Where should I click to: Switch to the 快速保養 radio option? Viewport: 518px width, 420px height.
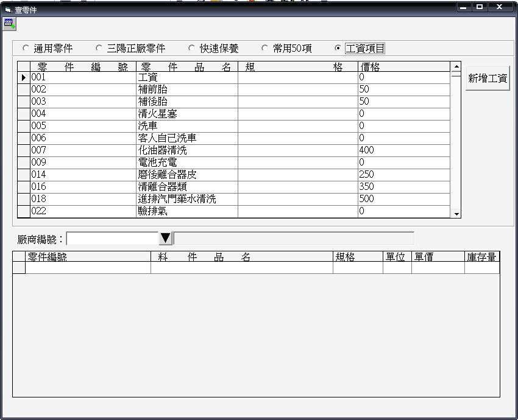click(x=191, y=48)
